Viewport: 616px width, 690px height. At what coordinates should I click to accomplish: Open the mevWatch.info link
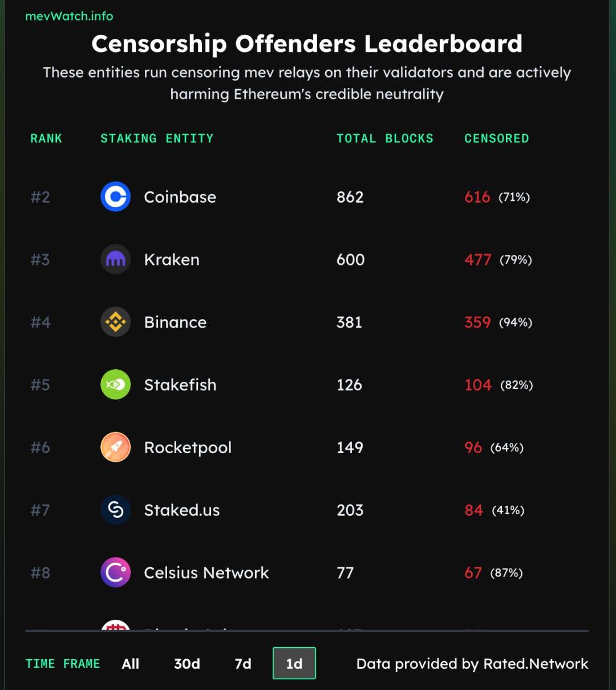pos(69,16)
